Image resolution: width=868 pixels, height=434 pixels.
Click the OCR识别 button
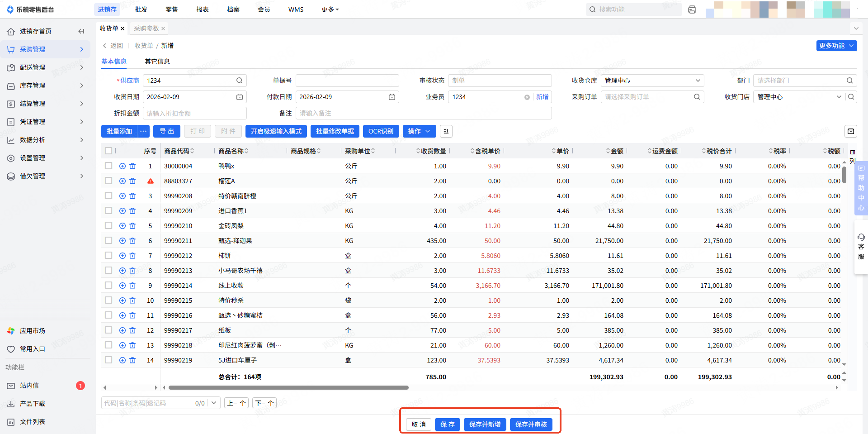click(381, 131)
